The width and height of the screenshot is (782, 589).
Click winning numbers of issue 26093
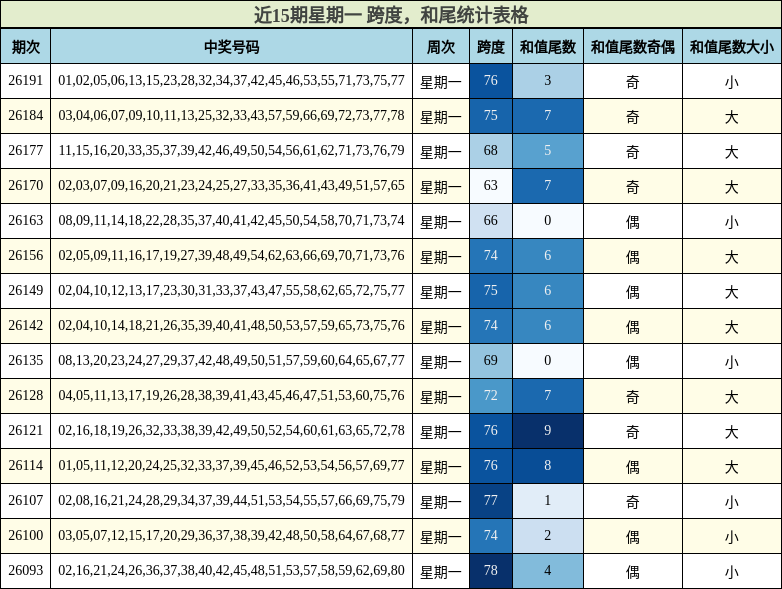(231, 571)
